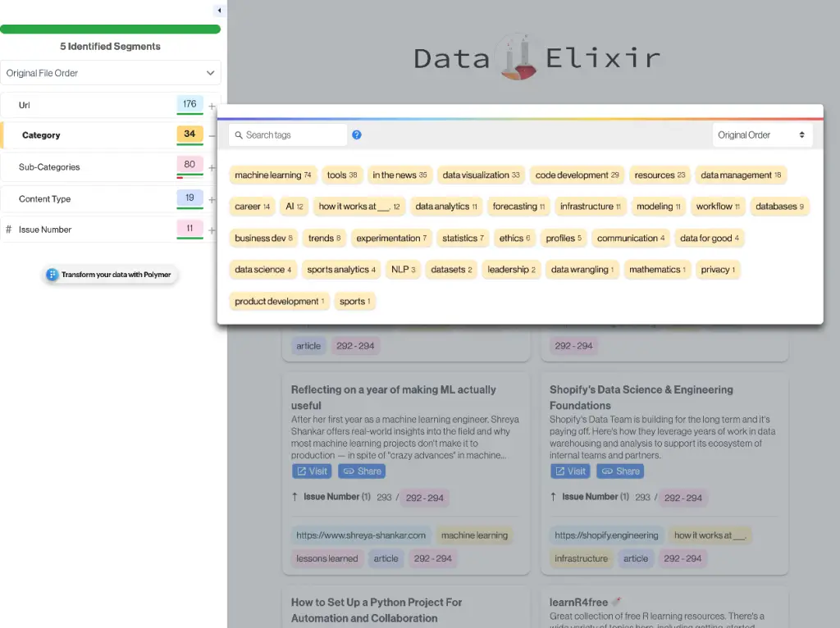Click Visit on Reflecting on ML card
Viewport: 840px width, 628px height.
(x=312, y=471)
